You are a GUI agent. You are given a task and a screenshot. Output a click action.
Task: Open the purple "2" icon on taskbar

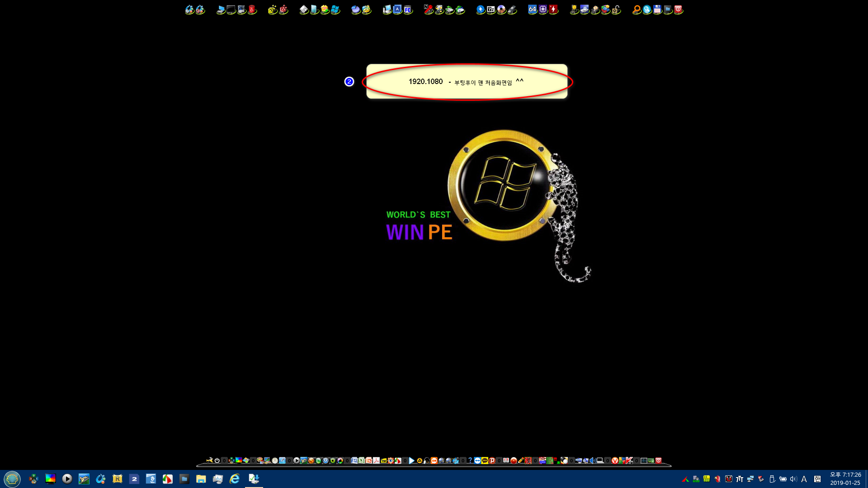pos(134,479)
